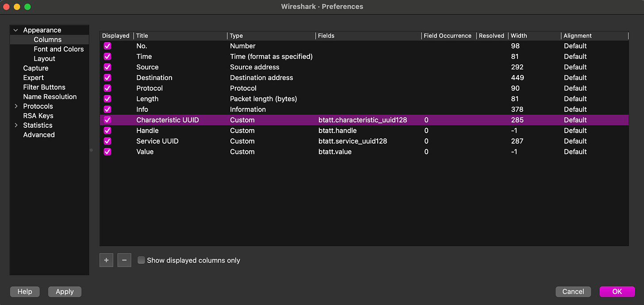The height and width of the screenshot is (305, 644).
Task: Click the Resolved column header
Action: pyautogui.click(x=492, y=36)
